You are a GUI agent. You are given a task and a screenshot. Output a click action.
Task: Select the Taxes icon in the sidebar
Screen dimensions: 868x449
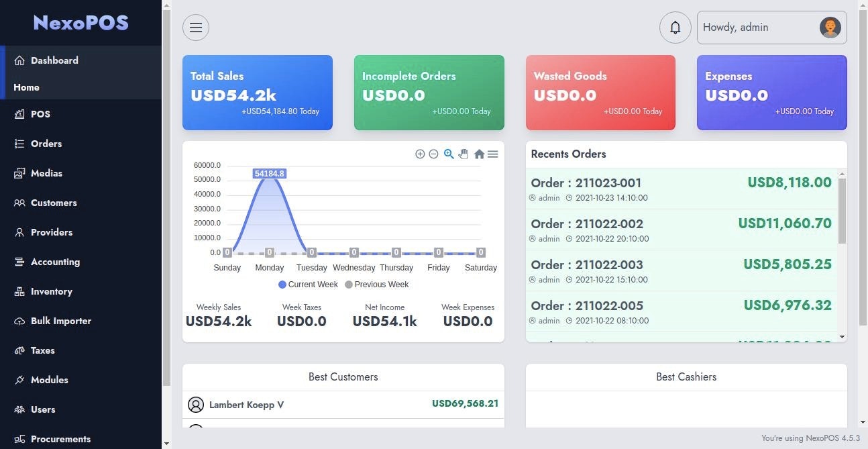pyautogui.click(x=19, y=350)
